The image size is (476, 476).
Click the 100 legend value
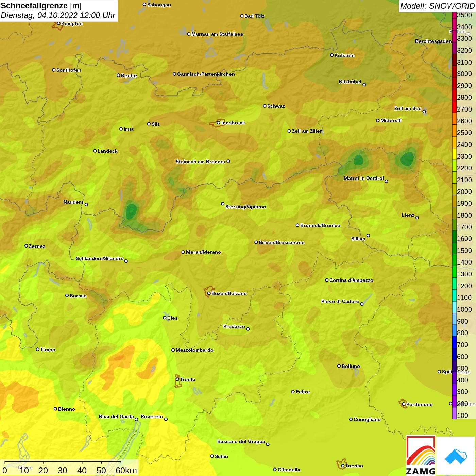click(x=463, y=415)
